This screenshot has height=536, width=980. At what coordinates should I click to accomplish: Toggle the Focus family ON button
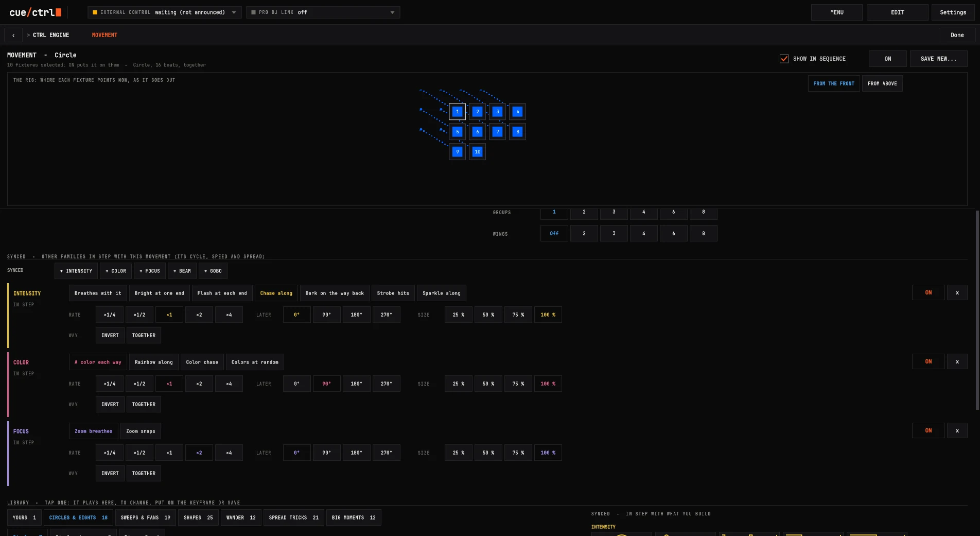928,430
